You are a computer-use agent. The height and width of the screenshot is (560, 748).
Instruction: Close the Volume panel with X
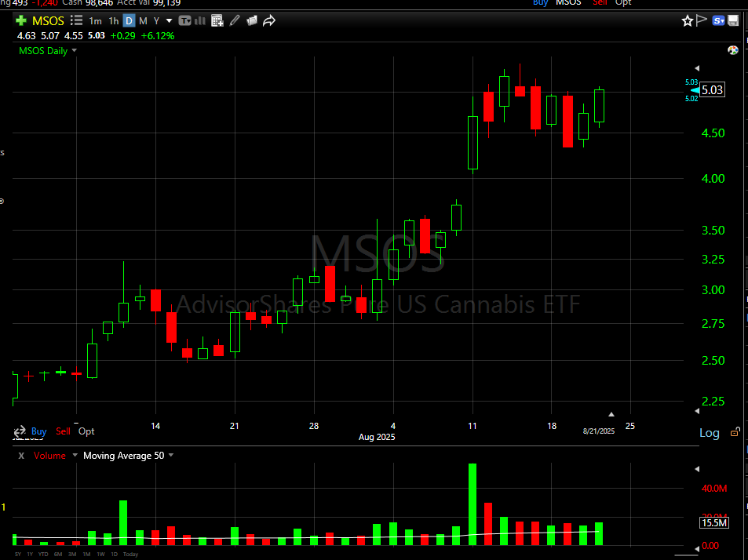[21, 456]
